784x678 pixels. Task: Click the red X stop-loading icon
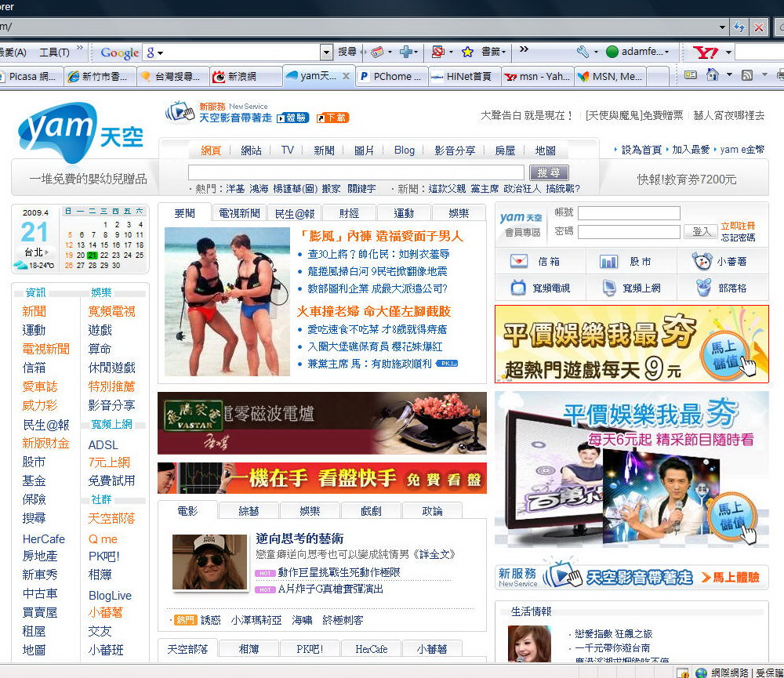(x=758, y=27)
